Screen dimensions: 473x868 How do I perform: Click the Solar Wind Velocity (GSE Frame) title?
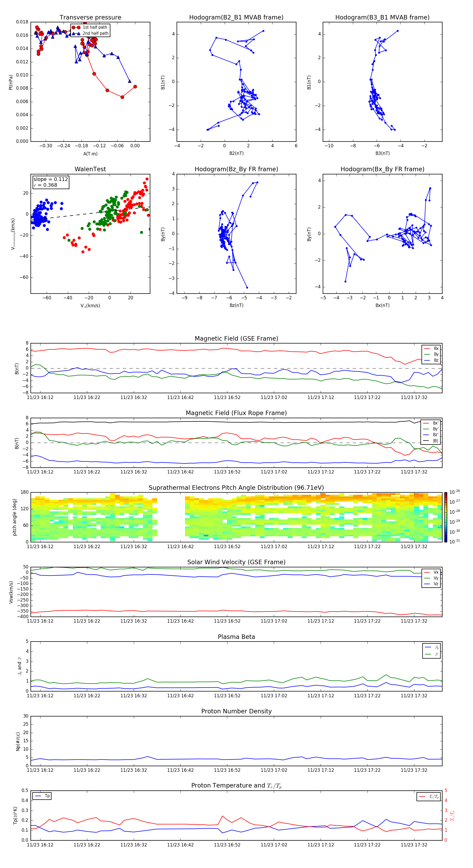[x=236, y=562]
